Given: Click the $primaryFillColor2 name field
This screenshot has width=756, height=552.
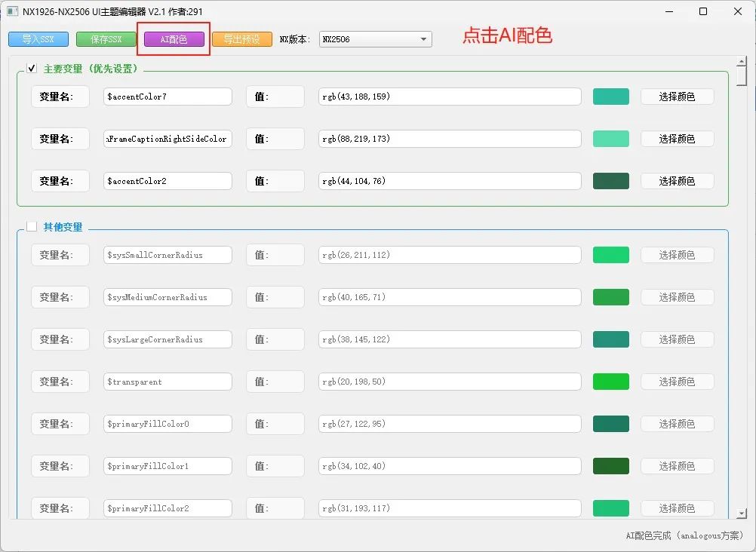Looking at the screenshot, I should coord(167,508).
